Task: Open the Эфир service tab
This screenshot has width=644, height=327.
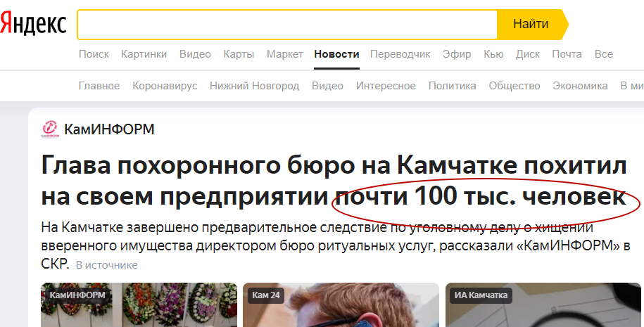Action: point(457,54)
